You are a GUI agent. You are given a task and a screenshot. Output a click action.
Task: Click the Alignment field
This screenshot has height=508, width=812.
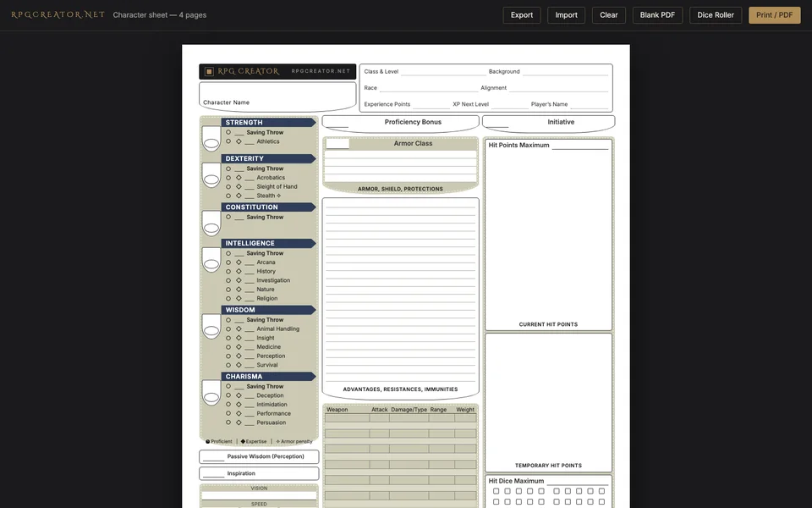558,87
